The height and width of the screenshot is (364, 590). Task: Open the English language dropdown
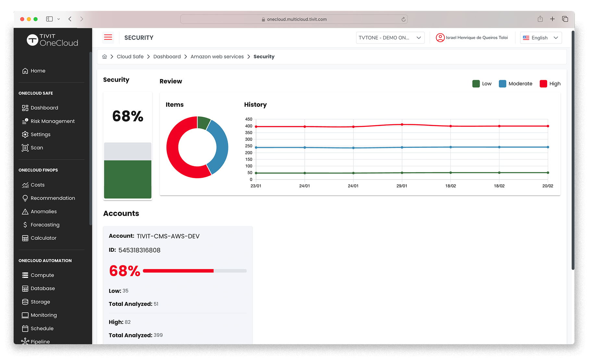click(541, 38)
